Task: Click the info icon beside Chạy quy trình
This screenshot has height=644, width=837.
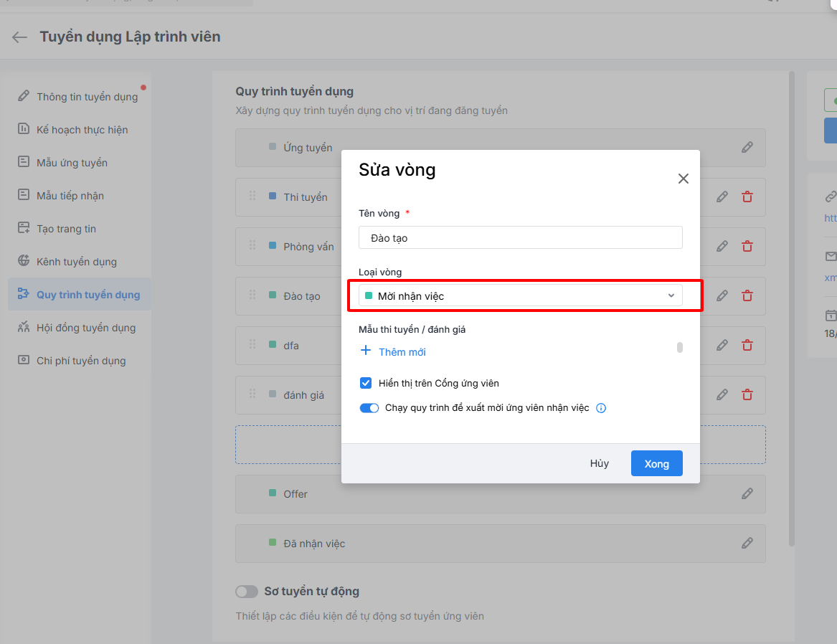Action: pos(602,408)
